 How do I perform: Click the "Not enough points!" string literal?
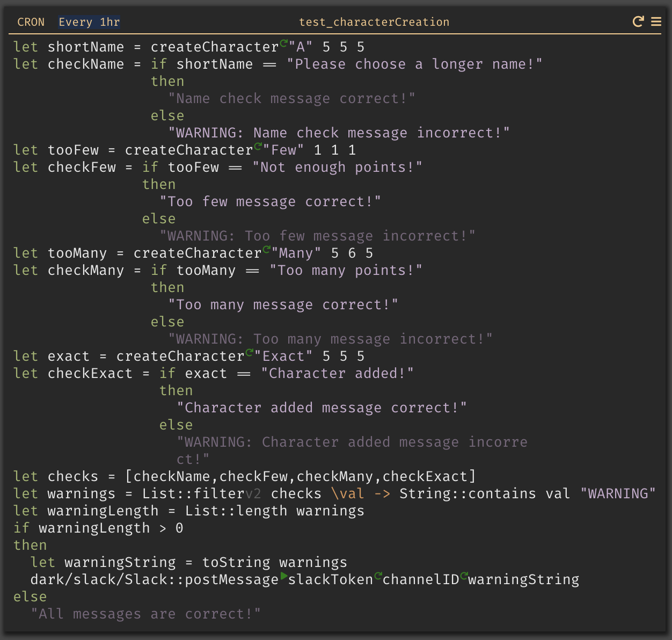pyautogui.click(x=337, y=167)
